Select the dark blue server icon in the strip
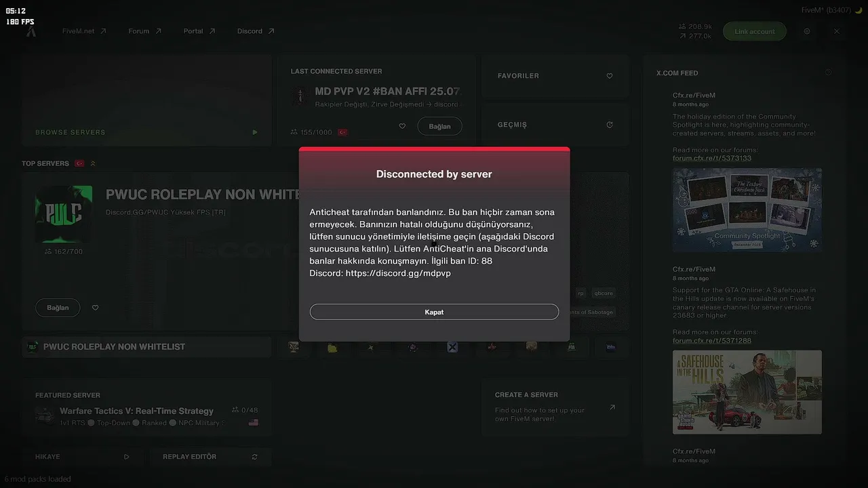Image resolution: width=868 pixels, height=488 pixels. [x=611, y=347]
